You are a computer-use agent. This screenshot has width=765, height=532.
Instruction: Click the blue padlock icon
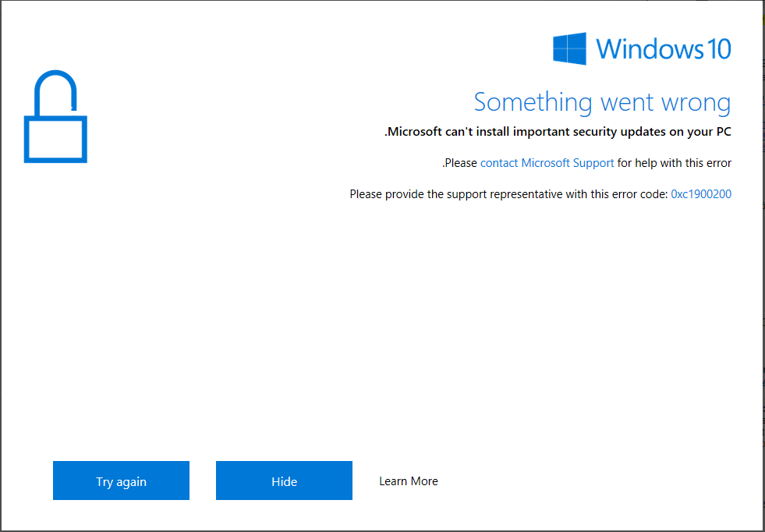[55, 117]
